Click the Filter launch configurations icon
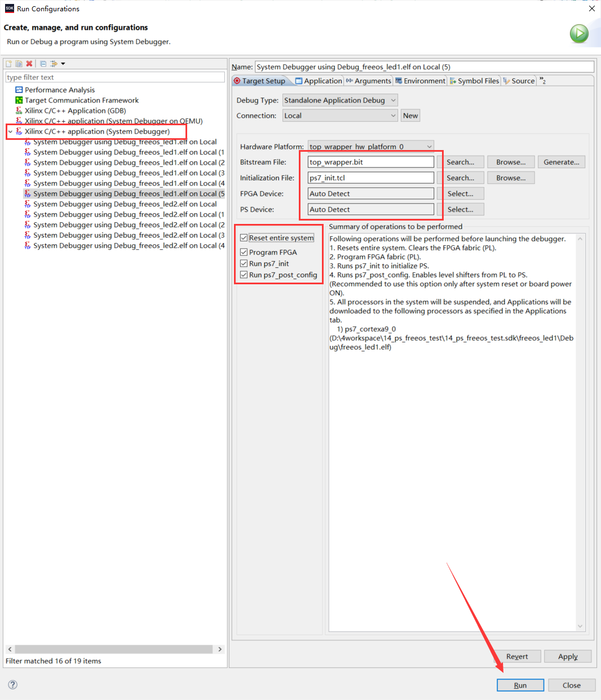Image resolution: width=601 pixels, height=700 pixels. point(54,64)
